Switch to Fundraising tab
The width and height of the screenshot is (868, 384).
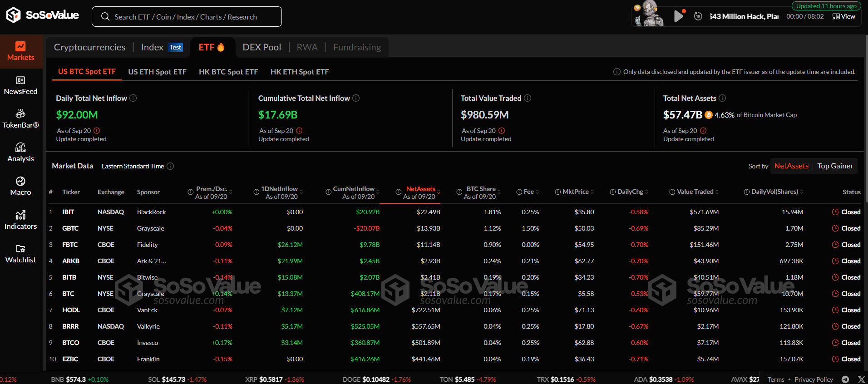[x=357, y=47]
